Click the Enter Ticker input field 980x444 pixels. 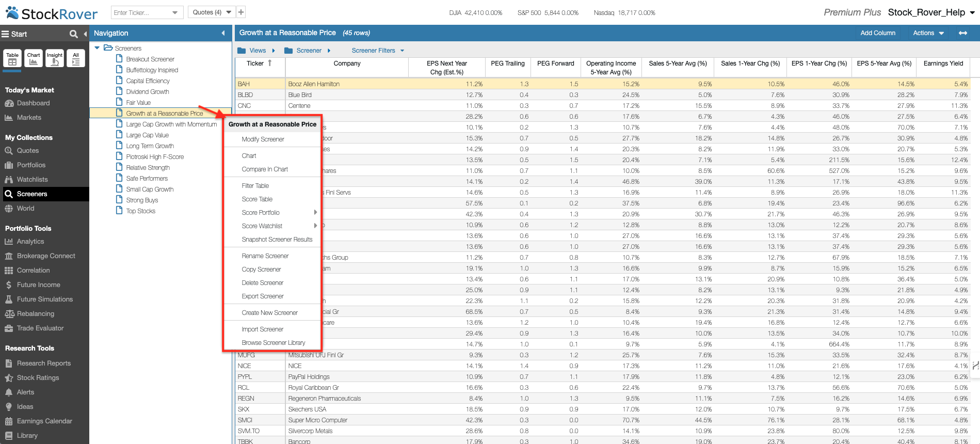(140, 12)
